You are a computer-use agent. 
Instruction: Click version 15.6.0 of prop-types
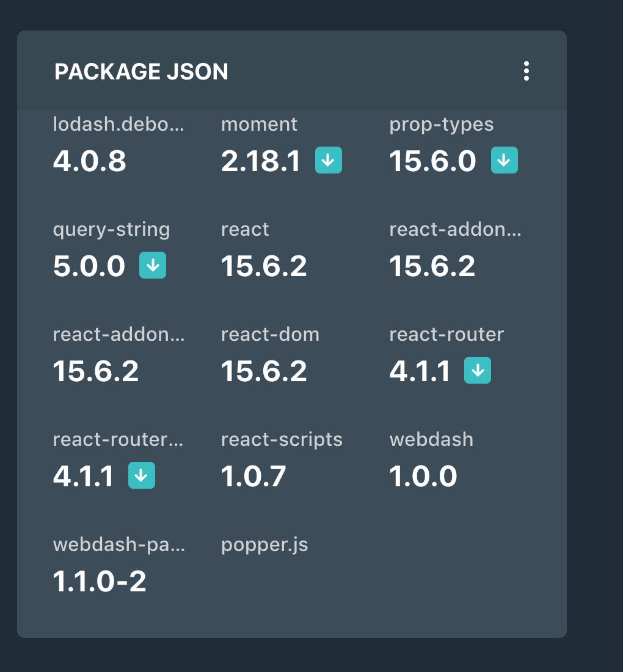pos(432,161)
